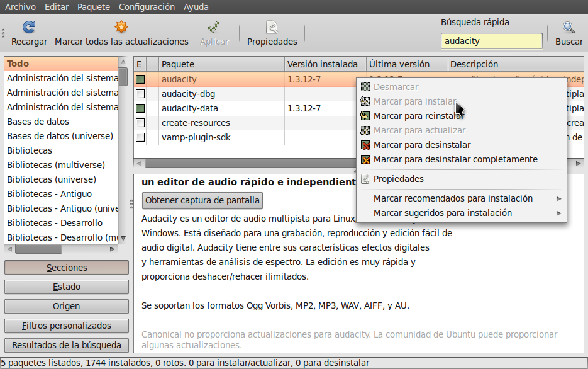This screenshot has width=588, height=369.
Task: Select Bases de datos (universe) category
Action: tap(61, 136)
